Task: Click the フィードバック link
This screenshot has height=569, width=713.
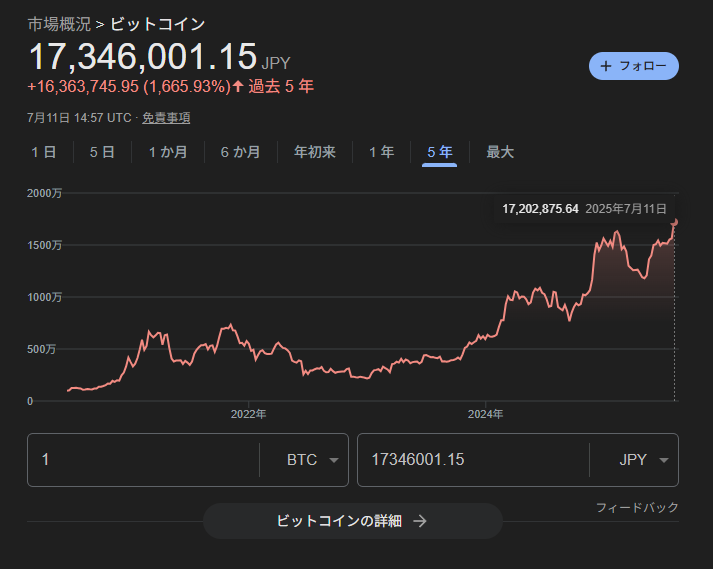Action: click(x=637, y=508)
